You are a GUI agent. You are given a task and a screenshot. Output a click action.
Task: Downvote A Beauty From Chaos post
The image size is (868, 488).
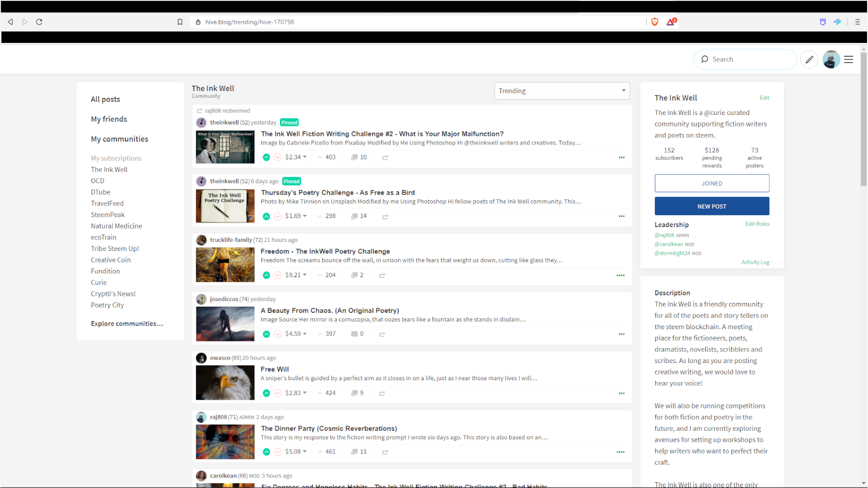click(x=278, y=334)
